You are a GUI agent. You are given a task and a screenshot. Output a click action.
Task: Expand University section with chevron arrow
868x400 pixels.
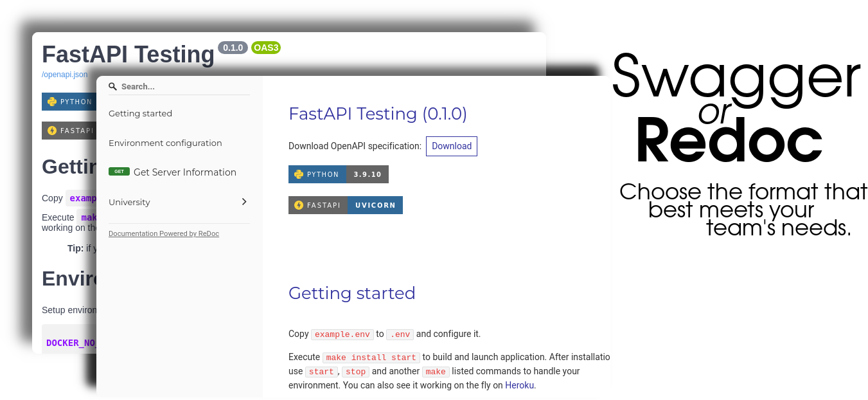(x=244, y=201)
